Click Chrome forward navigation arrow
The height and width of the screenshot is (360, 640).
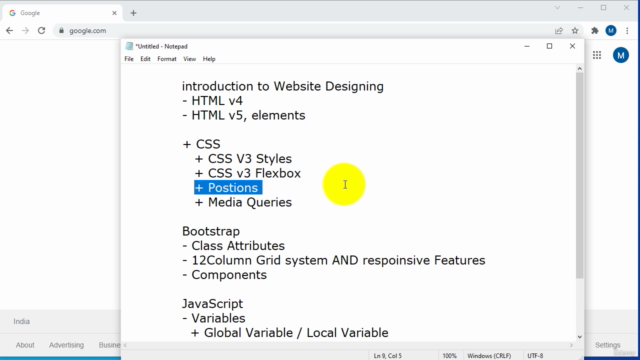coord(25,31)
